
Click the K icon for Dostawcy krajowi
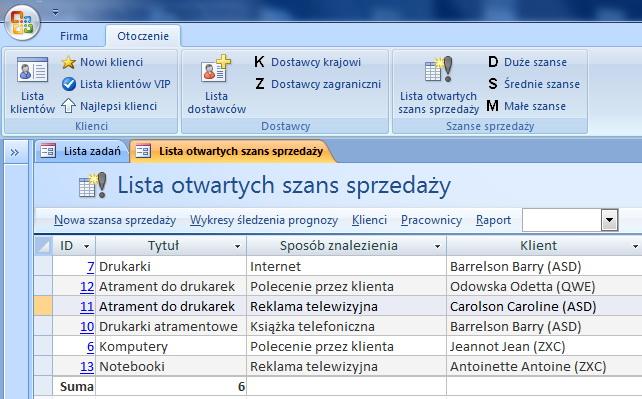[259, 62]
